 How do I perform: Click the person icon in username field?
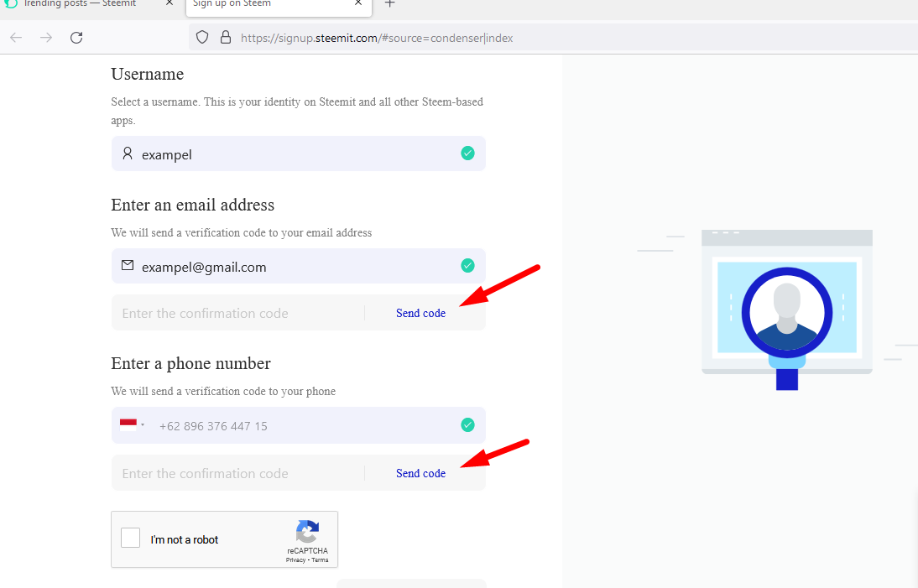pyautogui.click(x=127, y=154)
